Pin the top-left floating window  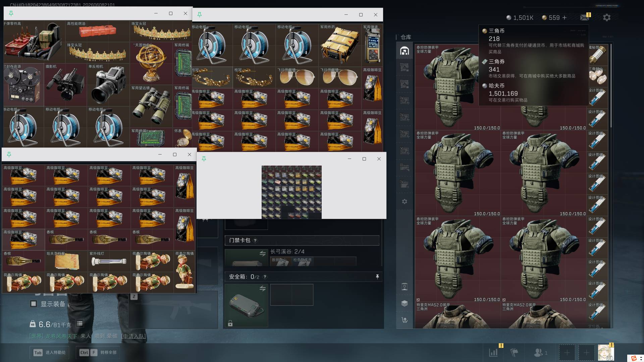tap(11, 13)
